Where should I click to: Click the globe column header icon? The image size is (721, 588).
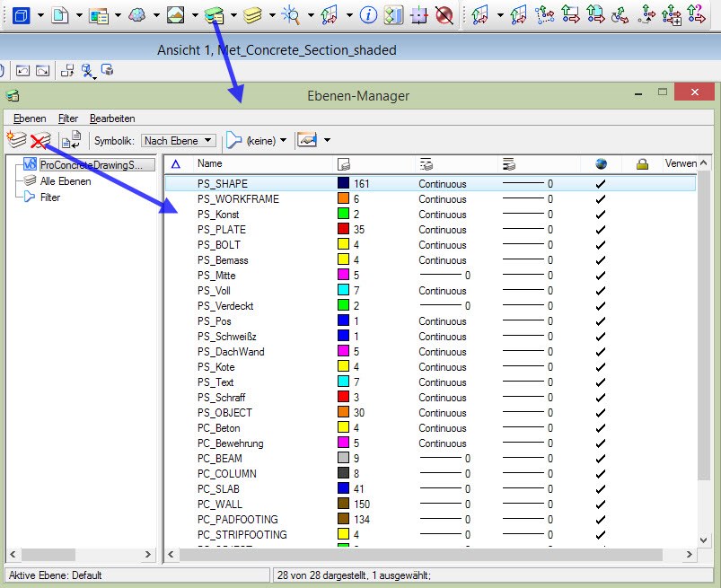(601, 163)
